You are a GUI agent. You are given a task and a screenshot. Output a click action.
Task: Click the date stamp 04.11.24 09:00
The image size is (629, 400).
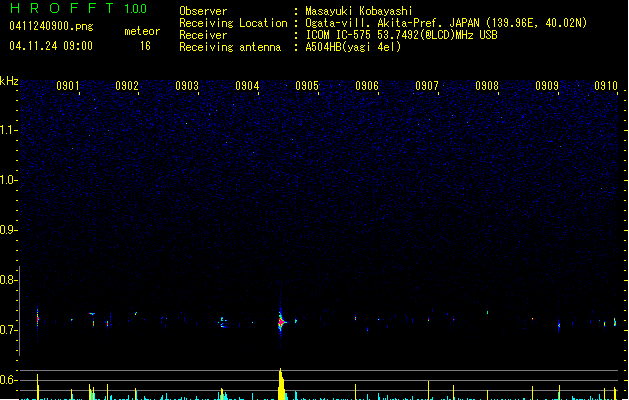coord(51,46)
